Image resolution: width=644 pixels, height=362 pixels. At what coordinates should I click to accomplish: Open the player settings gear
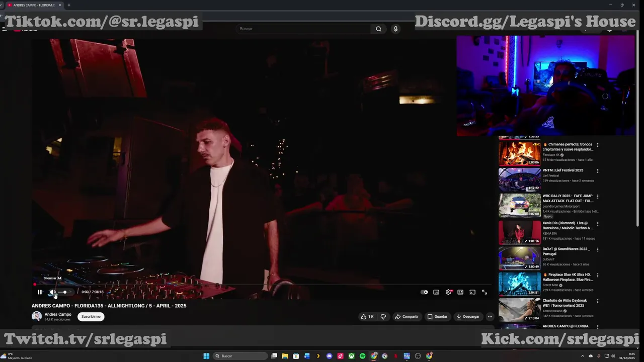[x=448, y=292]
